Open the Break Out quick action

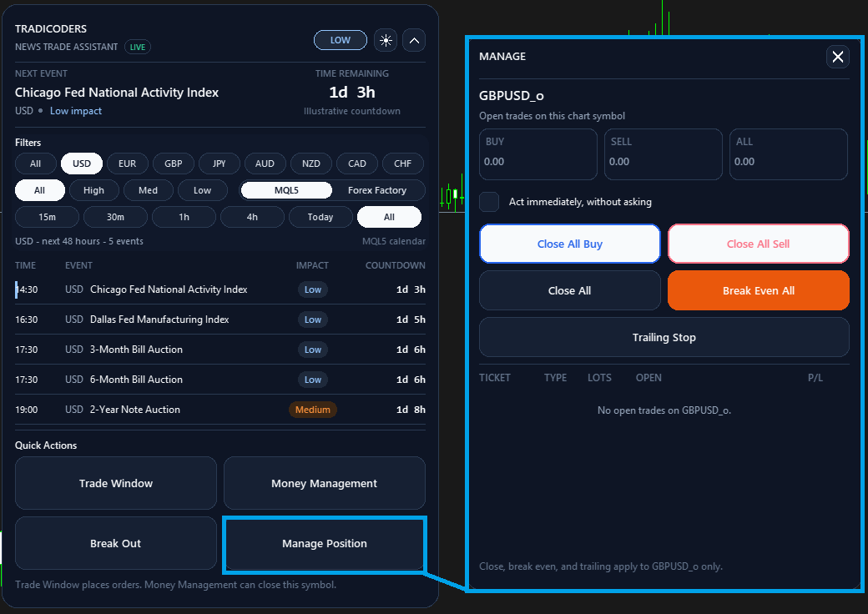(116, 544)
